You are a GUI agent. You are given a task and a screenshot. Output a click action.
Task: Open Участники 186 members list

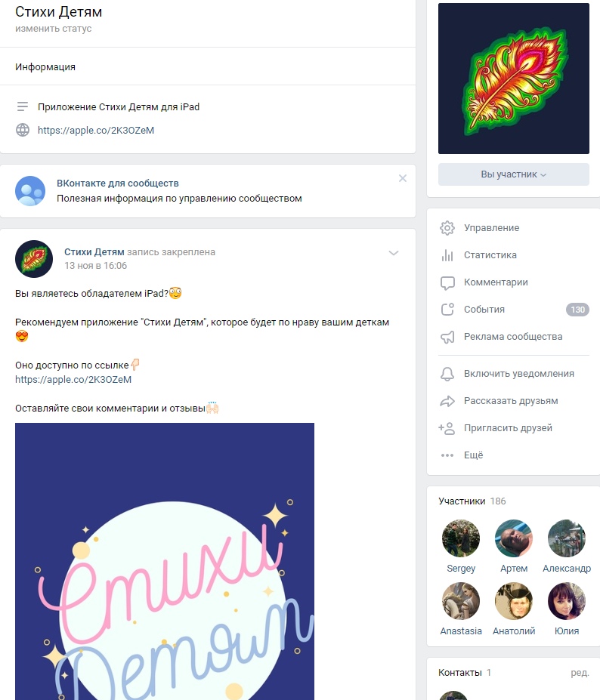tap(472, 501)
